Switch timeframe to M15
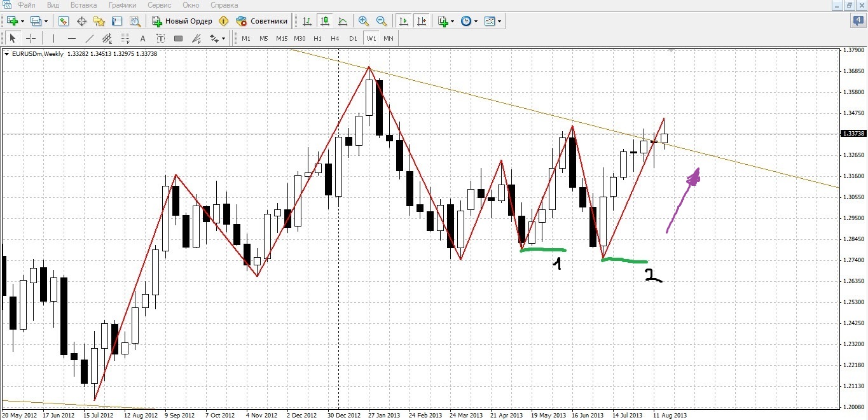The width and height of the screenshot is (868, 420). 282,38
